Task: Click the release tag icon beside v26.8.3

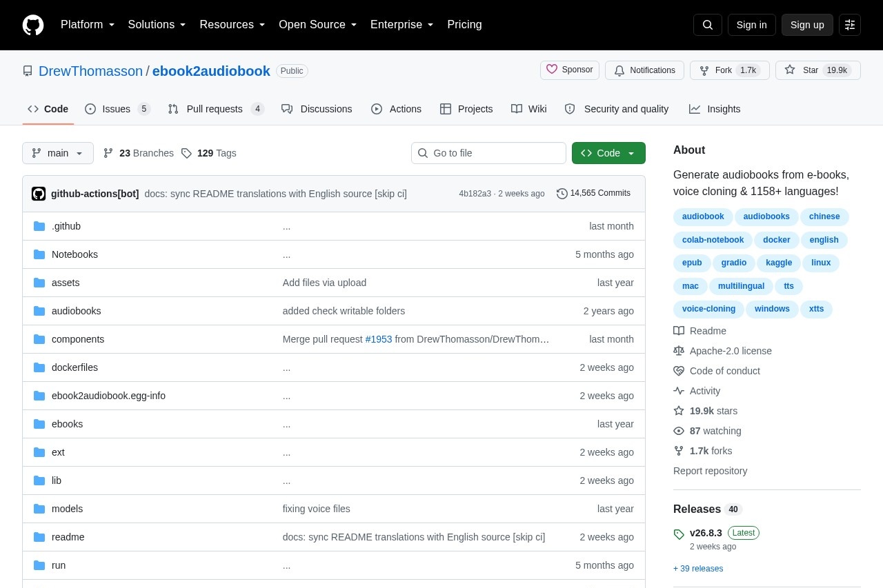Action: click(x=679, y=534)
